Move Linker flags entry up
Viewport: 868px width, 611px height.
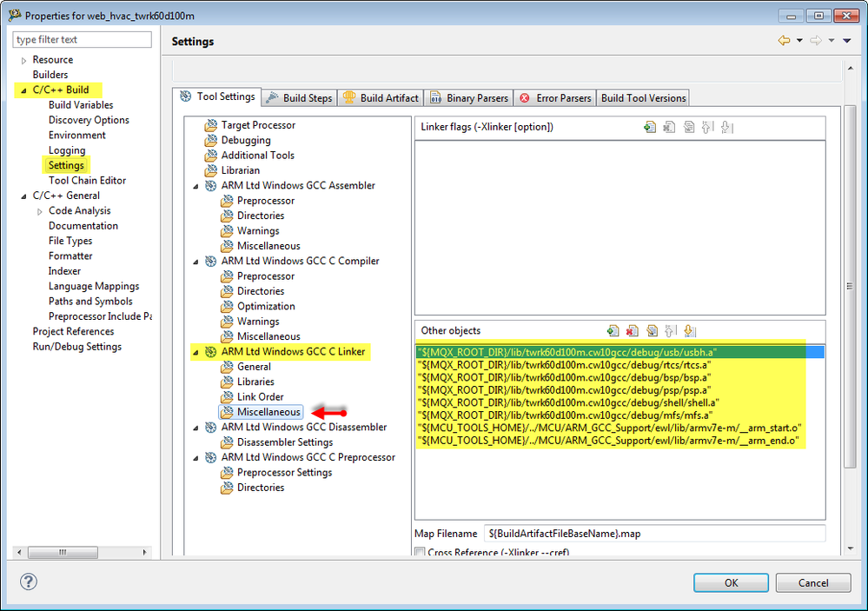pyautogui.click(x=707, y=128)
